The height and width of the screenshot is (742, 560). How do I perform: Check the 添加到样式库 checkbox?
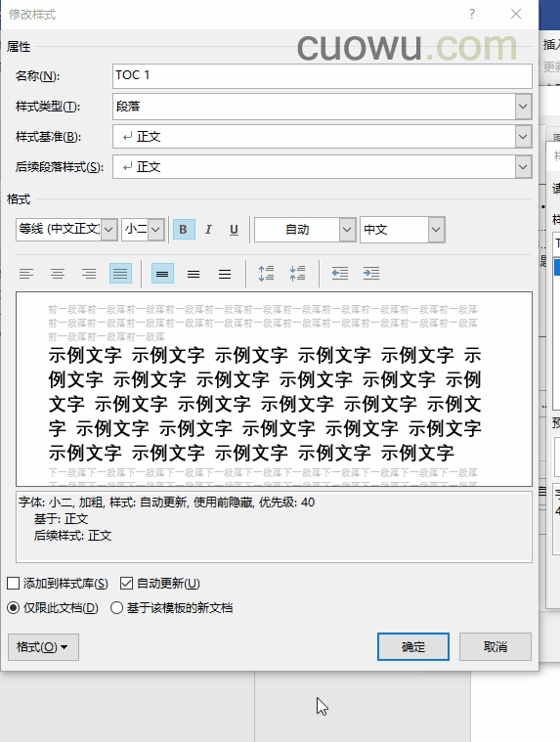tap(14, 583)
